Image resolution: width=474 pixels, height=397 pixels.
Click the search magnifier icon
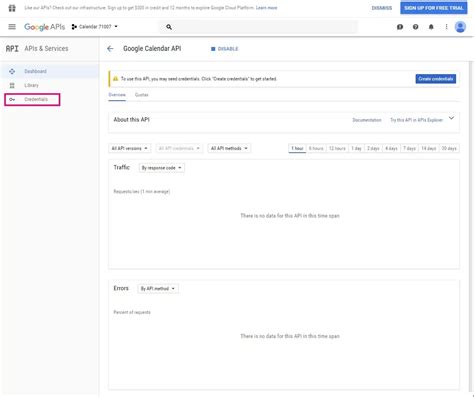tap(169, 27)
